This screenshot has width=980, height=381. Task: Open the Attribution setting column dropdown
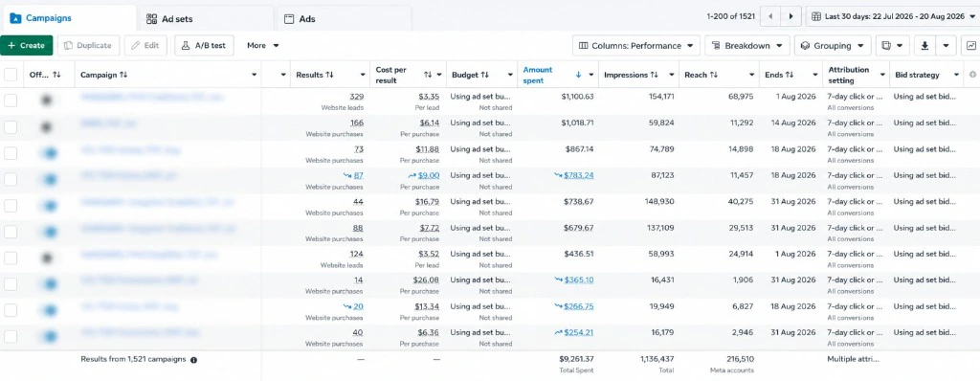[x=882, y=75]
